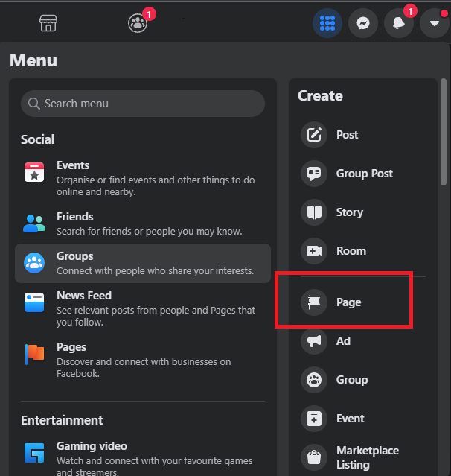Click the Gaming video icon
Image resolution: width=451 pixels, height=476 pixels.
(x=34, y=453)
